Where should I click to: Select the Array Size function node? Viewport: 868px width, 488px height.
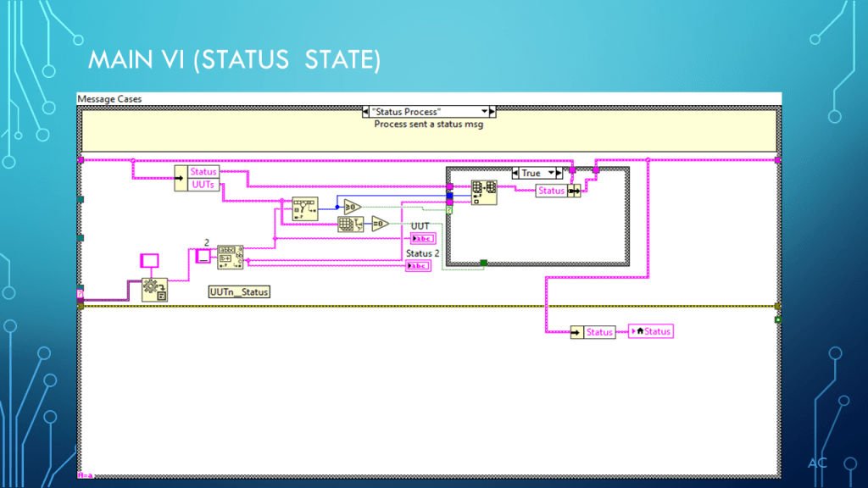350,225
